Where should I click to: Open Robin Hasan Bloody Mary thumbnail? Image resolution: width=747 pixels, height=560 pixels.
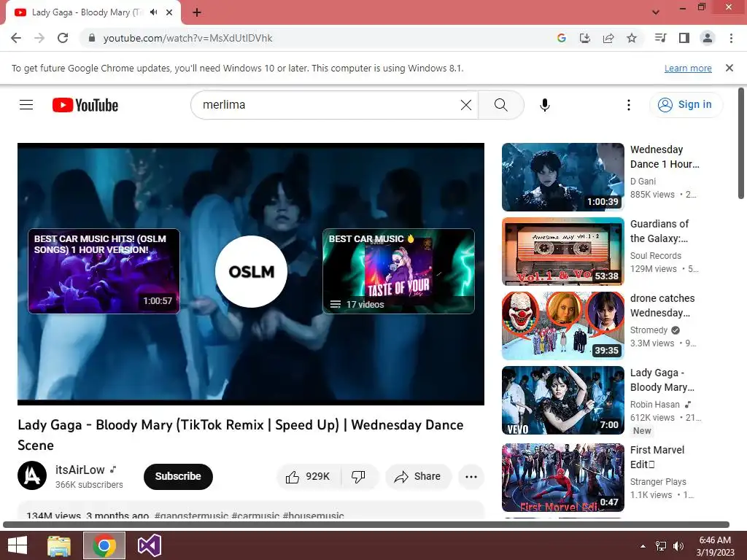562,400
